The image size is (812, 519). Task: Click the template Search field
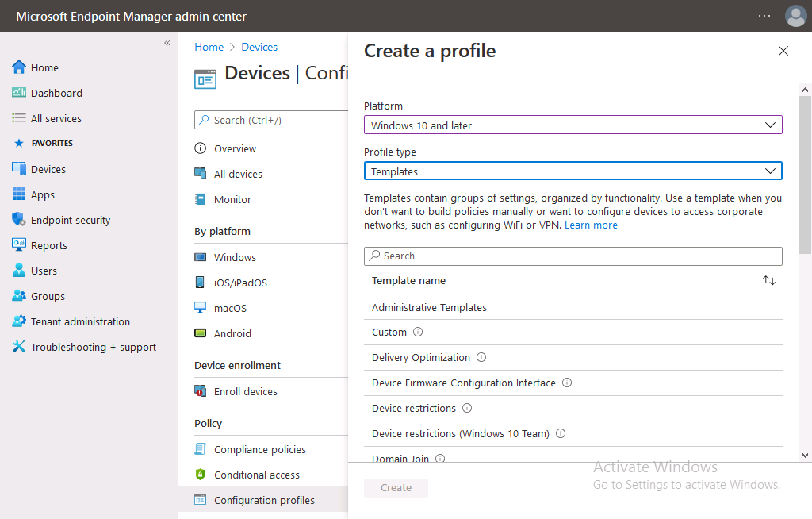pyautogui.click(x=573, y=256)
